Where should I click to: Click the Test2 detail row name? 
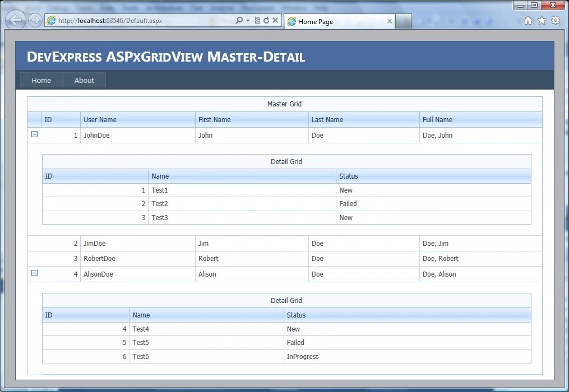242,204
